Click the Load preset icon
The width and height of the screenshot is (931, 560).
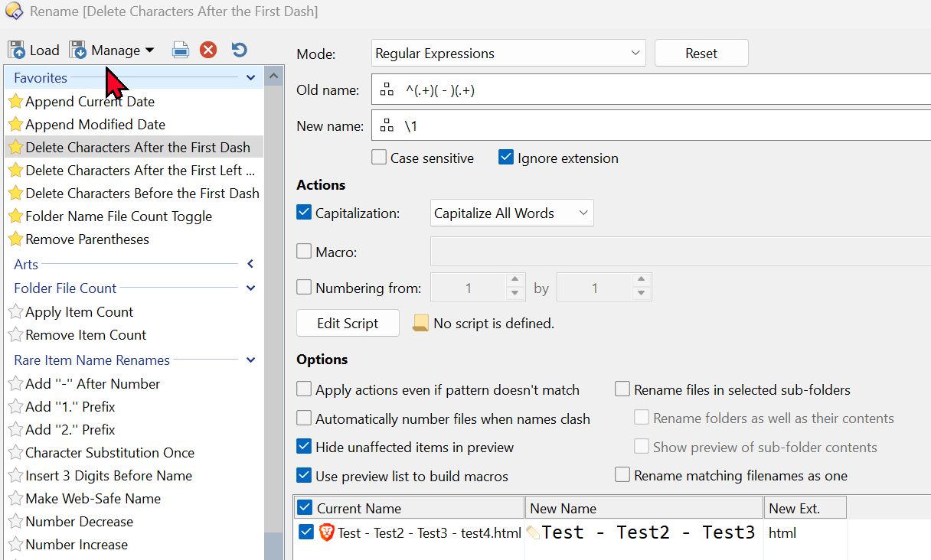pyautogui.click(x=17, y=50)
